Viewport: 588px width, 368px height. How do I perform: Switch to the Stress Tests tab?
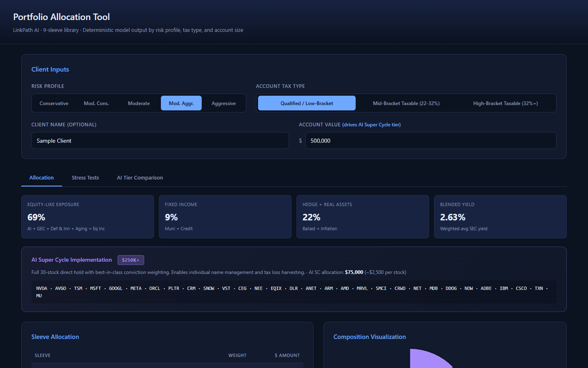(x=85, y=177)
